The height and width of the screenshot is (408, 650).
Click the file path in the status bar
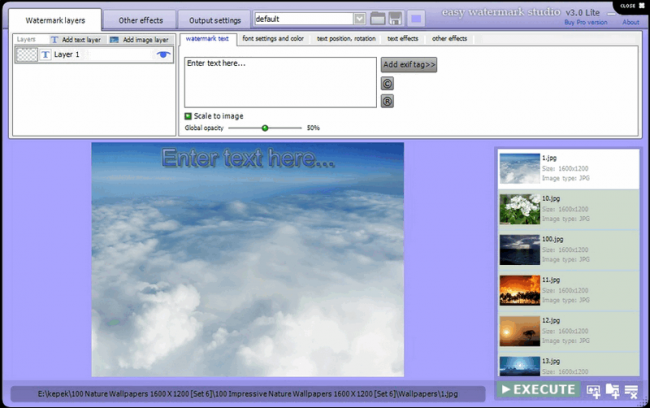tap(248, 394)
